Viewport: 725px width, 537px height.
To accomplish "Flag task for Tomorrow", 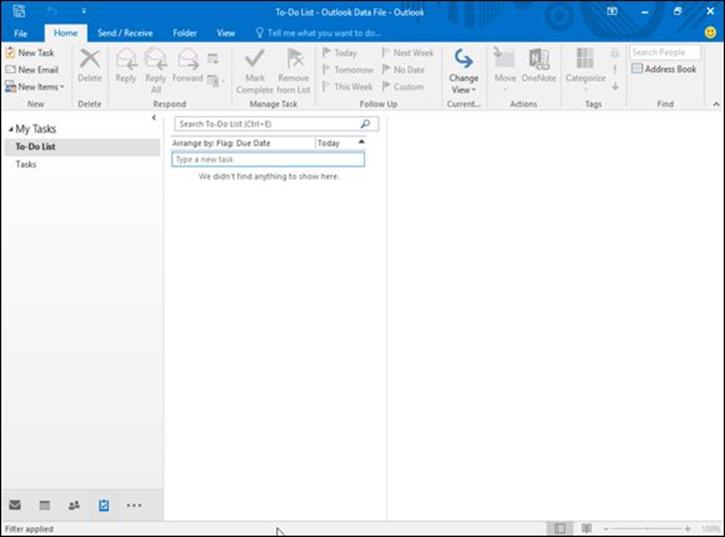I will [348, 70].
